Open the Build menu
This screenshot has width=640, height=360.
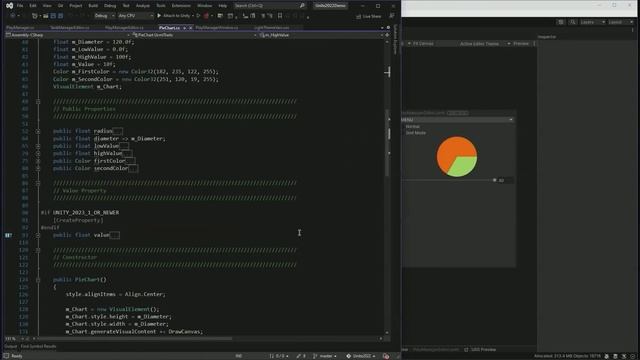(93, 6)
